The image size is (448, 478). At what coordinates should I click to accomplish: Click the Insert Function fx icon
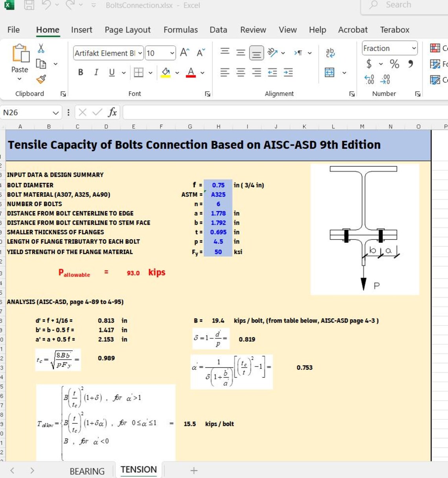112,112
